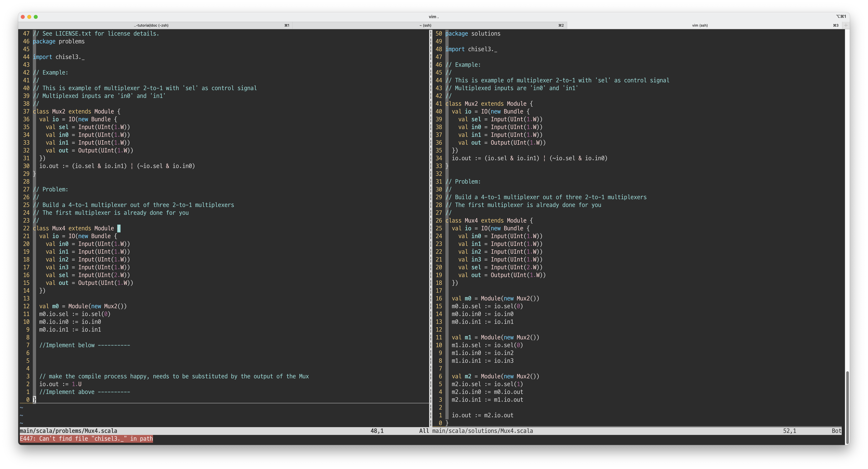Click the '48,1' cursor position indicator
The image size is (868, 469).
377,431
